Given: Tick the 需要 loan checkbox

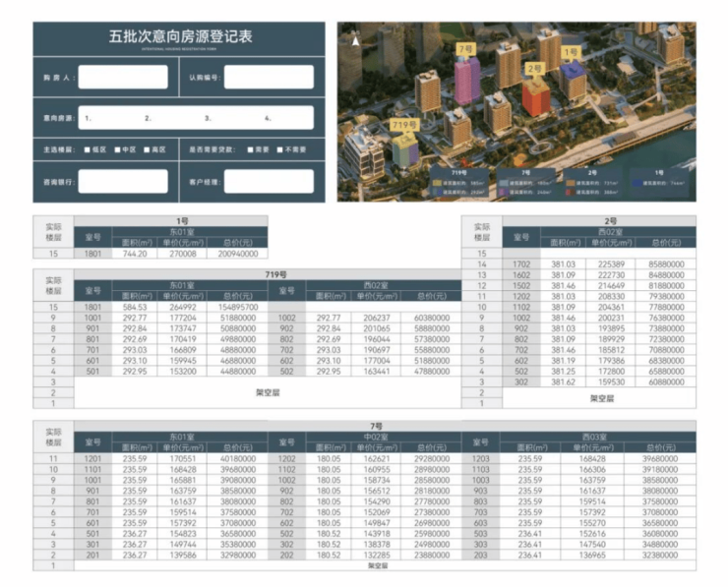Looking at the screenshot, I should pos(250,149).
